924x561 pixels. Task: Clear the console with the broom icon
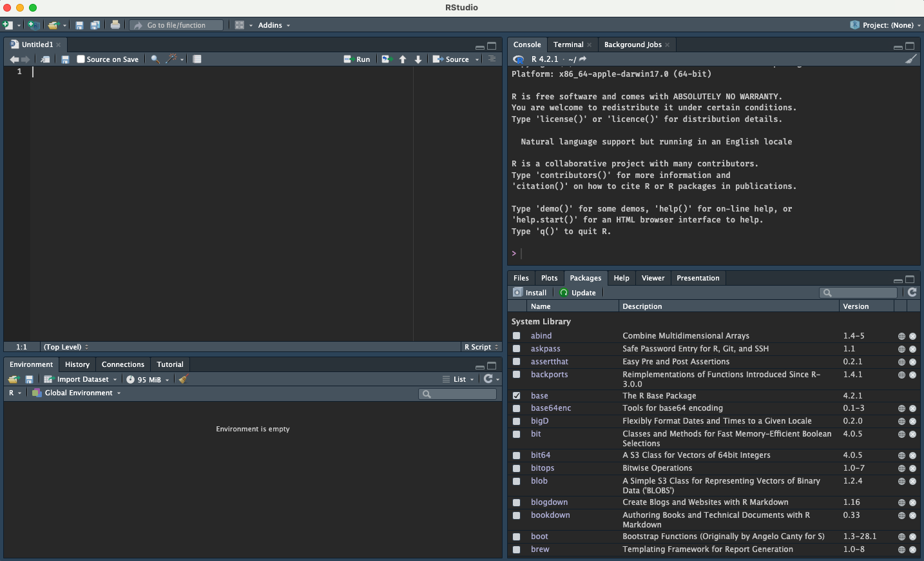910,59
